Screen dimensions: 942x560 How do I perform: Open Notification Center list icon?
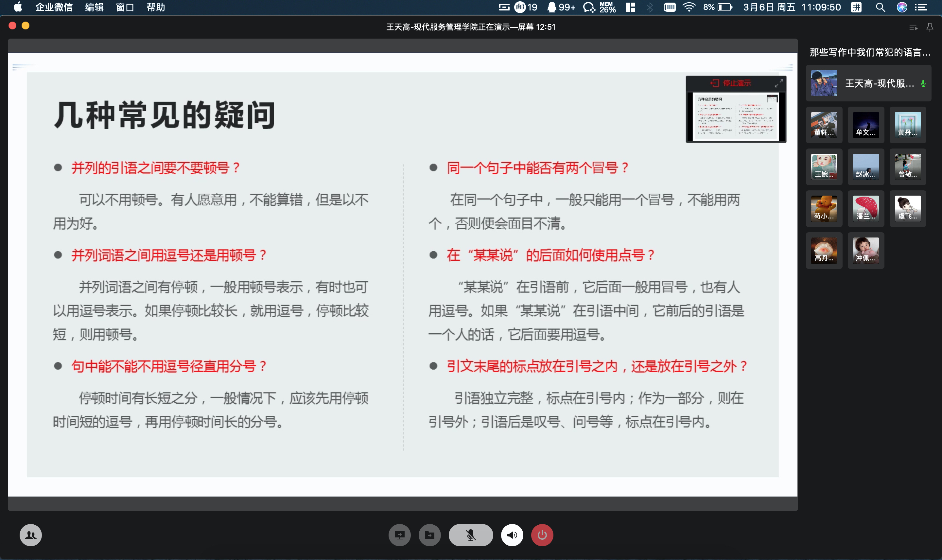[921, 7]
